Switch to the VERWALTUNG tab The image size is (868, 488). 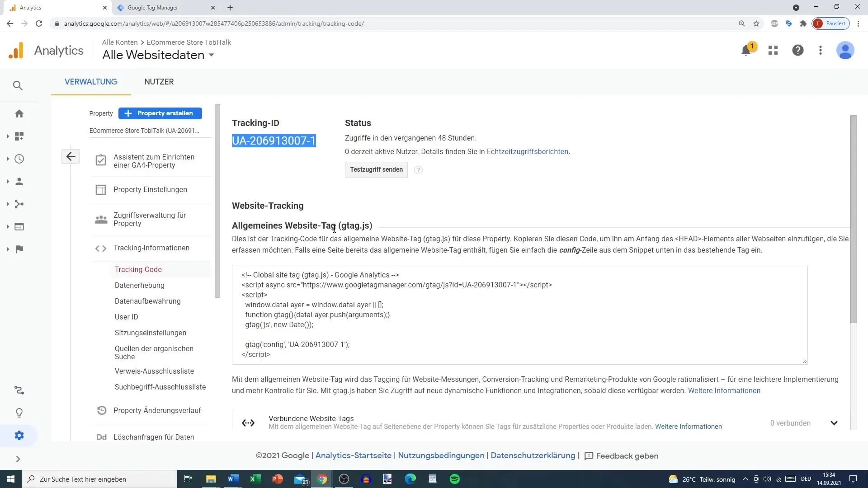click(x=91, y=82)
